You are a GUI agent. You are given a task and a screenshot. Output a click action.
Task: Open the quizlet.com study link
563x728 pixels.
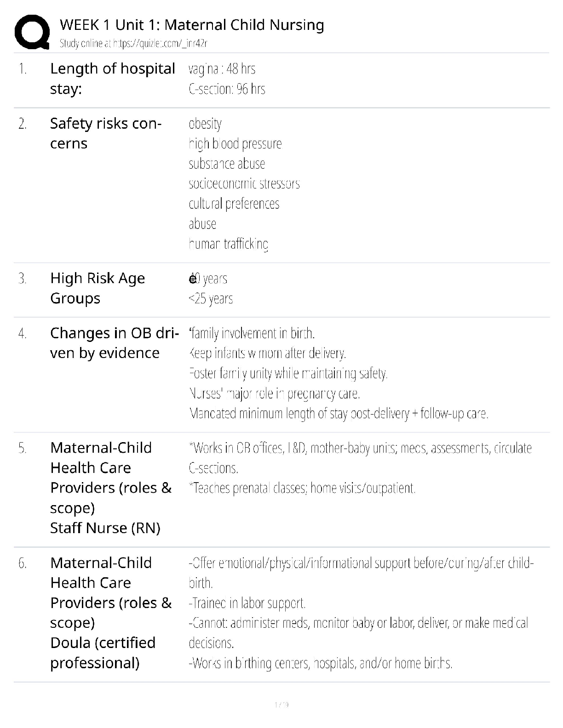point(133,44)
